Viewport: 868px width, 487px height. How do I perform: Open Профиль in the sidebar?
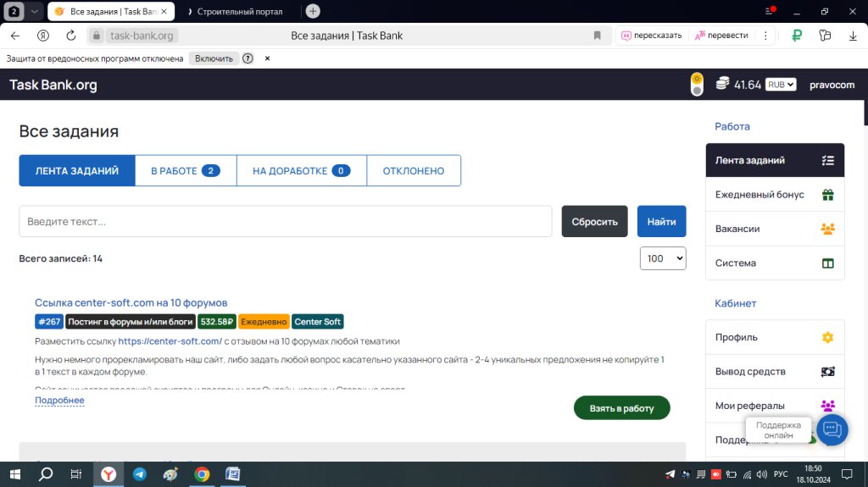point(775,337)
